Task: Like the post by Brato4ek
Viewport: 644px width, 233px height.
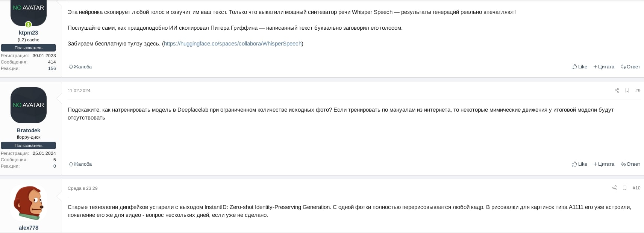Action: pyautogui.click(x=579, y=164)
